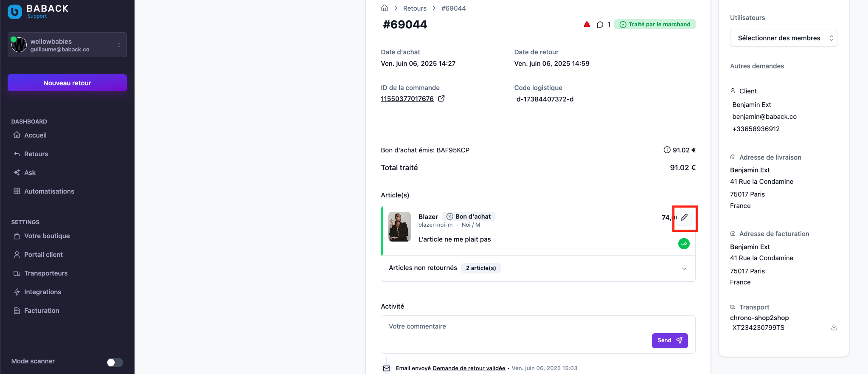
Task: Send the comment with the Send button
Action: [x=670, y=340]
